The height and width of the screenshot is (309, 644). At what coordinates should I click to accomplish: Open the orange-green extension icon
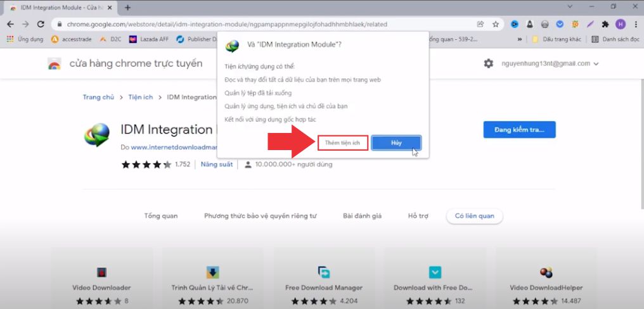coord(575,24)
